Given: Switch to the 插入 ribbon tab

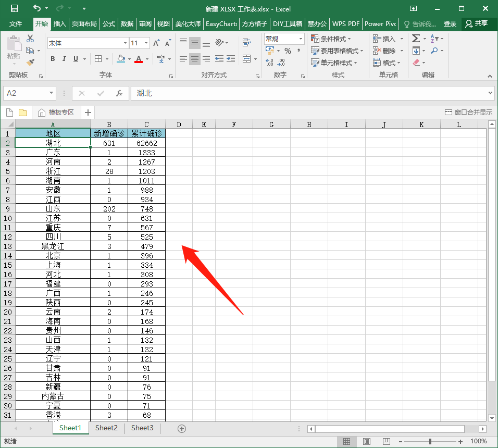Looking at the screenshot, I should tap(59, 24).
